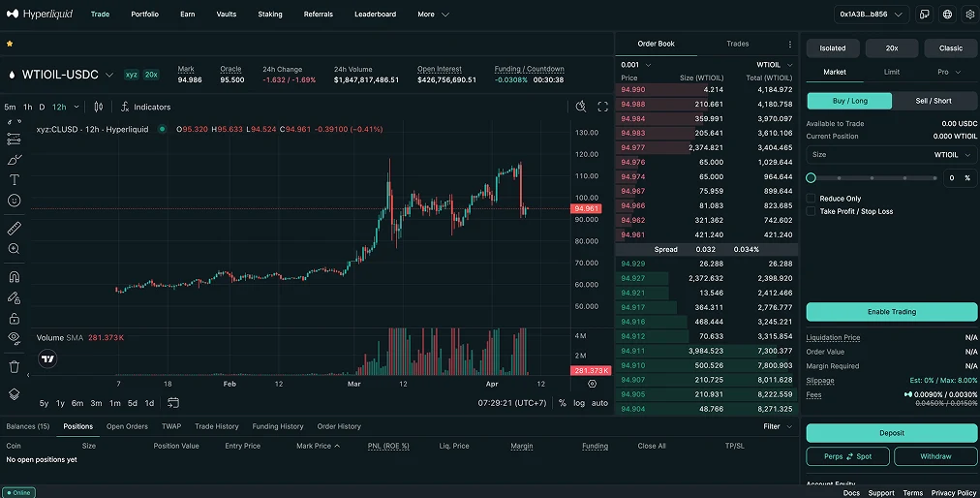Viewport: 980px width, 498px height.
Task: Open the 12h interval dropdown arrow
Action: point(77,107)
